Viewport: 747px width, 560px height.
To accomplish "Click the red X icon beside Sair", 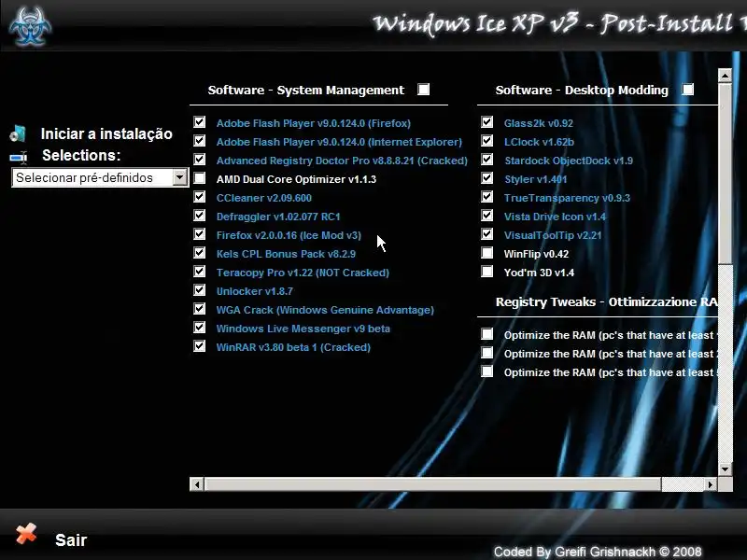I will [x=26, y=534].
